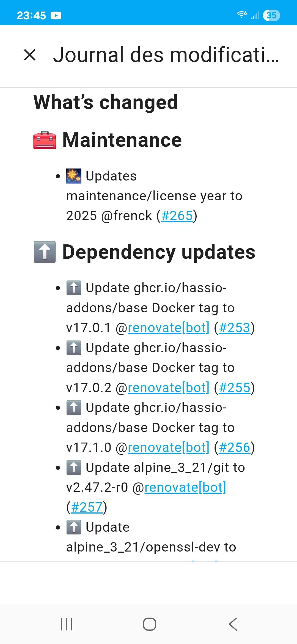Image resolution: width=297 pixels, height=644 pixels.
Task: Open renovate[bot] link for v17.1.0 update
Action: [x=169, y=447]
